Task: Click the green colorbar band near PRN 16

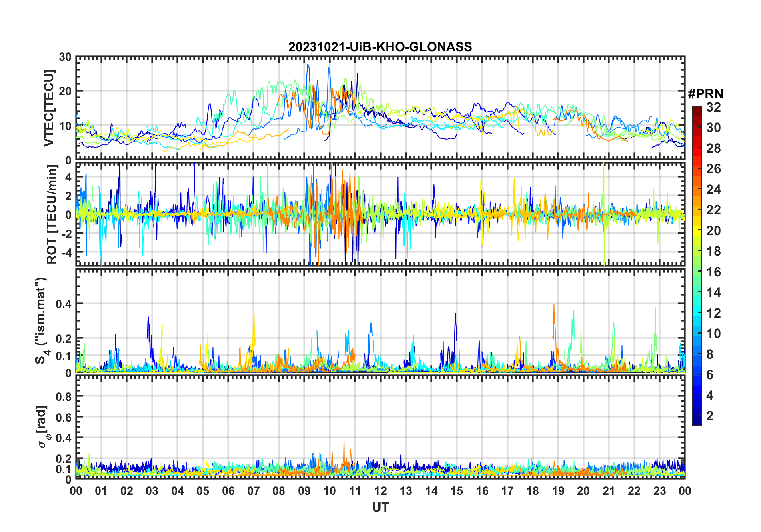Action: [697, 272]
